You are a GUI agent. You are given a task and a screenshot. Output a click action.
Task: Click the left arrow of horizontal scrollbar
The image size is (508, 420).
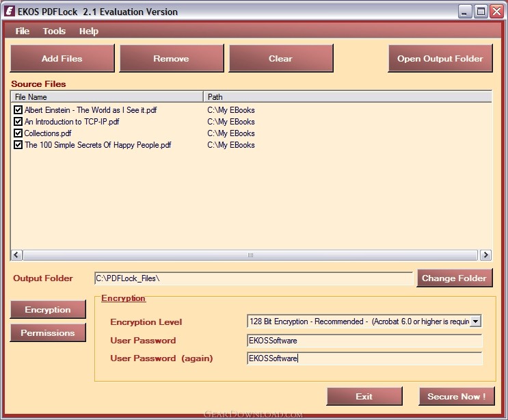[x=17, y=255]
